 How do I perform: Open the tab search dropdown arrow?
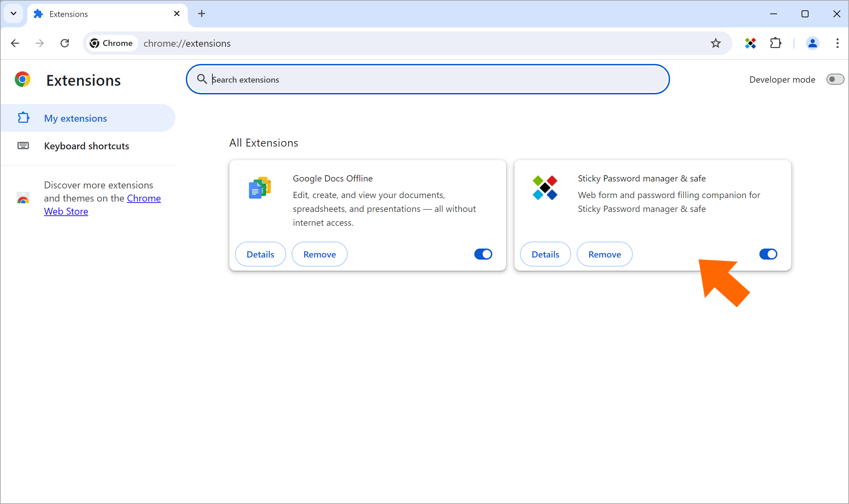tap(13, 14)
